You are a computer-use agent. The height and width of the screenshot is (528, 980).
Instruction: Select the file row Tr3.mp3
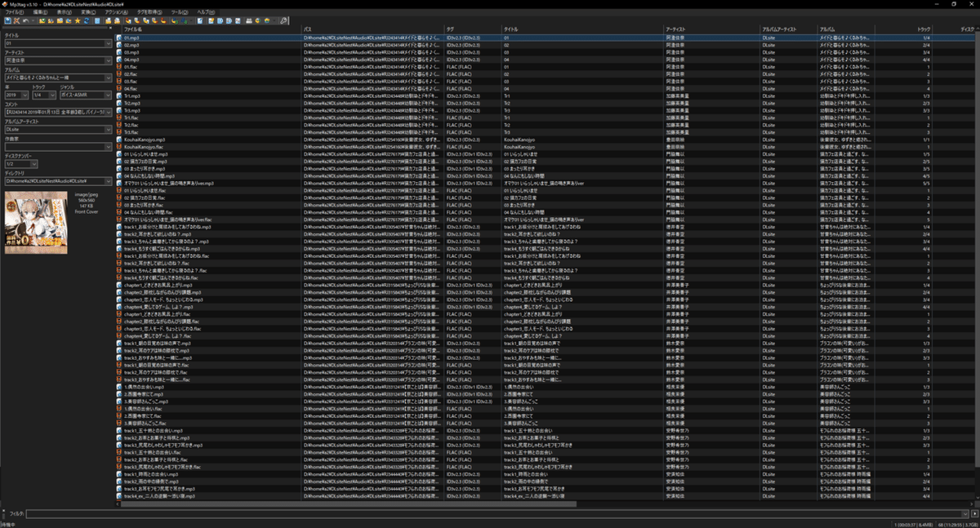click(x=543, y=110)
